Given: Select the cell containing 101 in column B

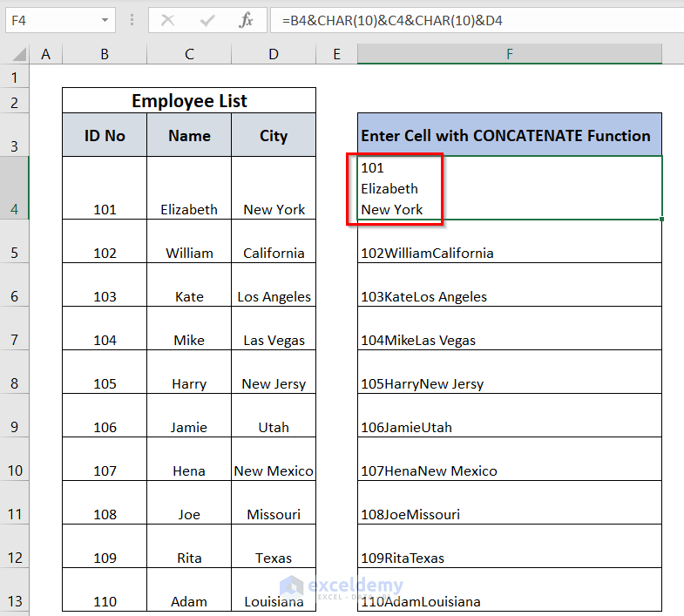Looking at the screenshot, I should click(105, 188).
